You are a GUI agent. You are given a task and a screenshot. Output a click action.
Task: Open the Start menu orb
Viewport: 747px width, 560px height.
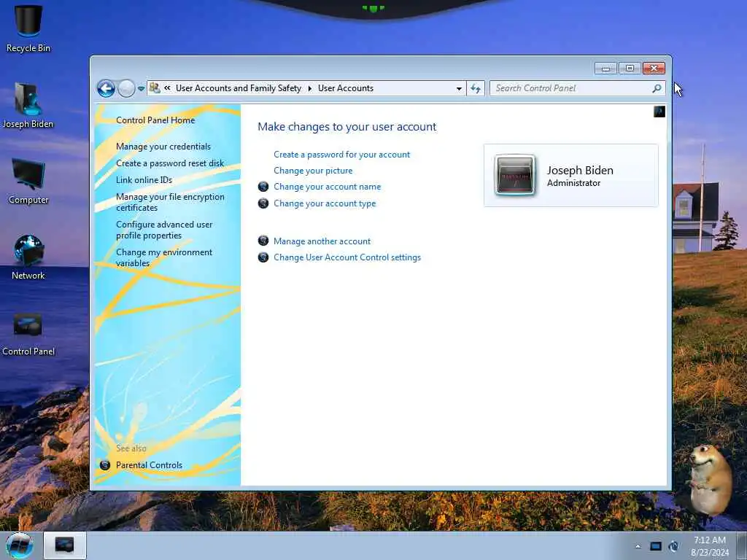coord(20,545)
